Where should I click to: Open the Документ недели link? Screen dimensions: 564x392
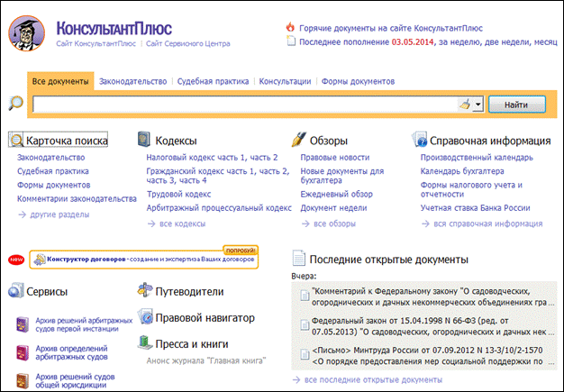333,208
